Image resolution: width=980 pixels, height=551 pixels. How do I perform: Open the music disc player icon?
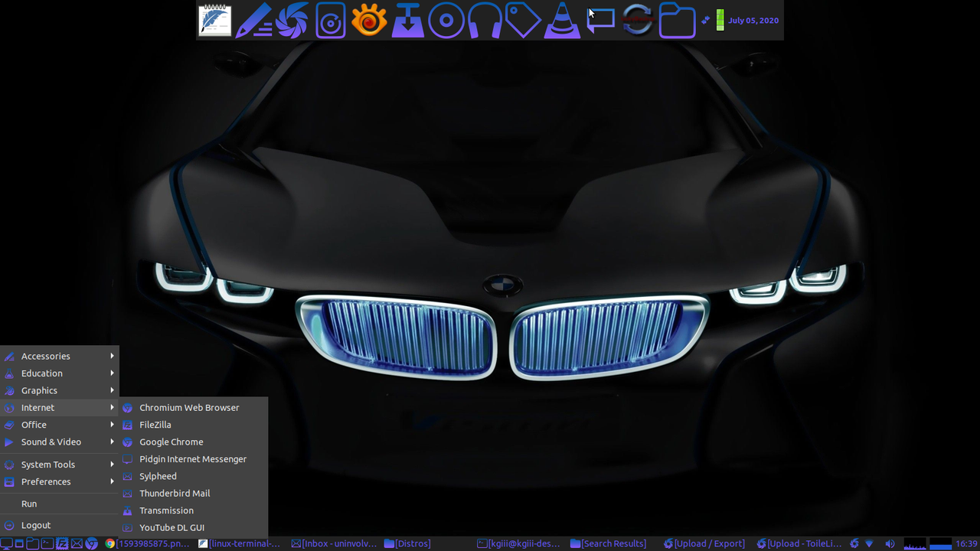pyautogui.click(x=331, y=21)
